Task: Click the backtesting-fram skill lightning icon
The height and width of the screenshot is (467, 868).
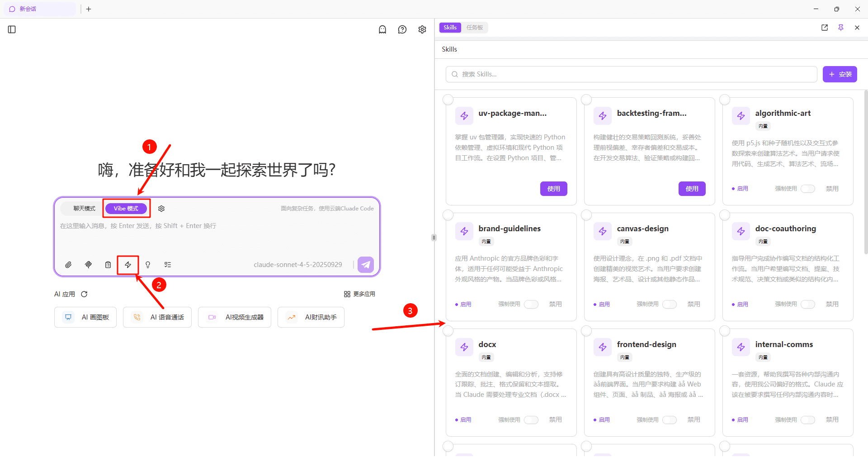Action: (x=603, y=116)
